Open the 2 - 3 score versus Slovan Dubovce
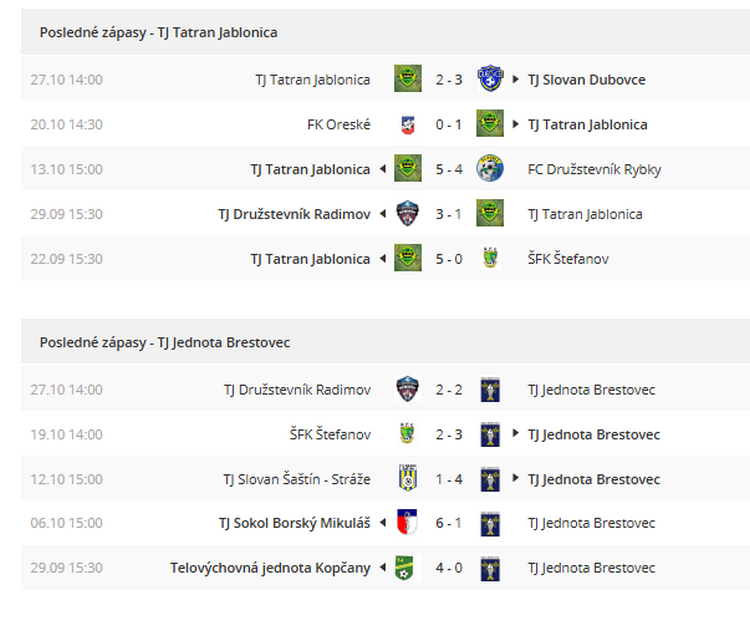 coord(449,79)
